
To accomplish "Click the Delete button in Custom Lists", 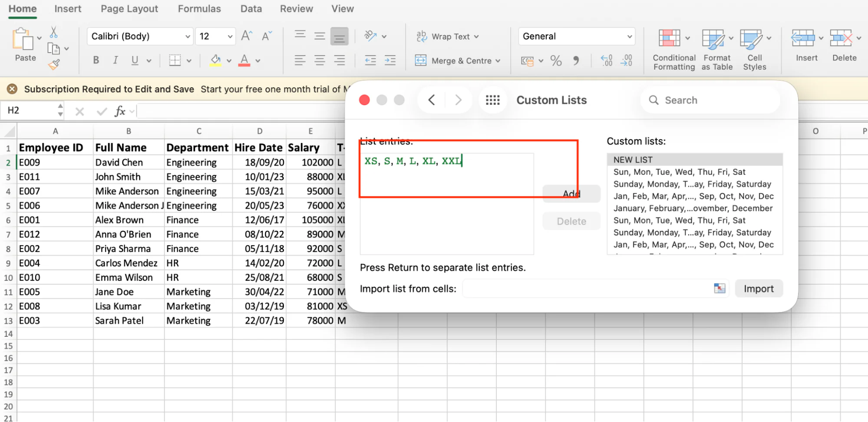I will point(571,221).
